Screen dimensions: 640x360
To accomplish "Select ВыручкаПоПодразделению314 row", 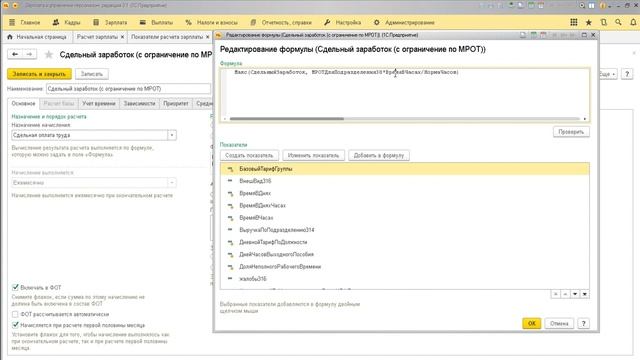I will point(405,230).
